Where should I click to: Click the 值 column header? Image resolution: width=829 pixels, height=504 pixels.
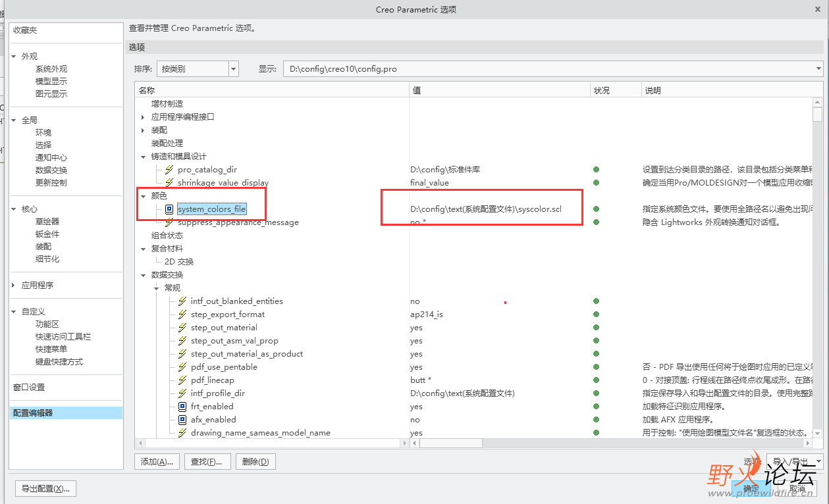click(x=500, y=90)
